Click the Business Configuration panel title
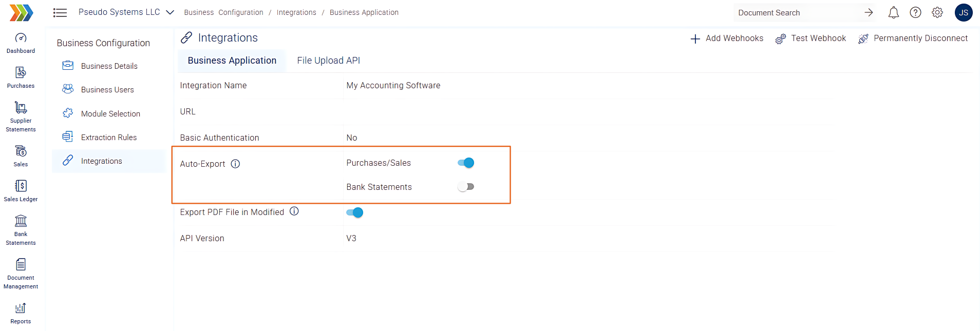980x331 pixels. tap(103, 43)
